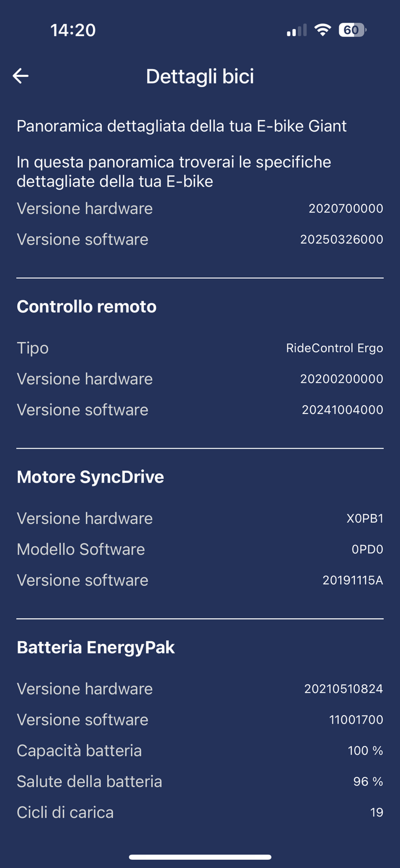Tap the Modello Software row
Image resolution: width=400 pixels, height=868 pixels.
[200, 549]
